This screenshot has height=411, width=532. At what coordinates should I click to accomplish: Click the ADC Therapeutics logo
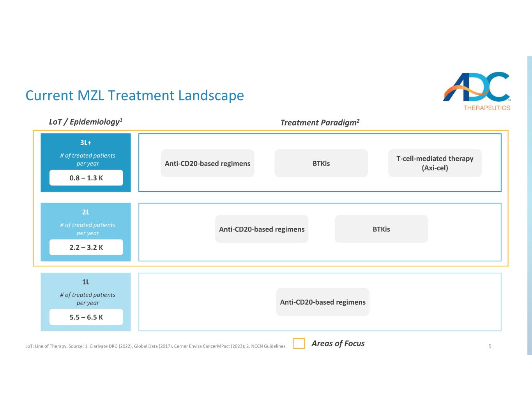click(476, 91)
